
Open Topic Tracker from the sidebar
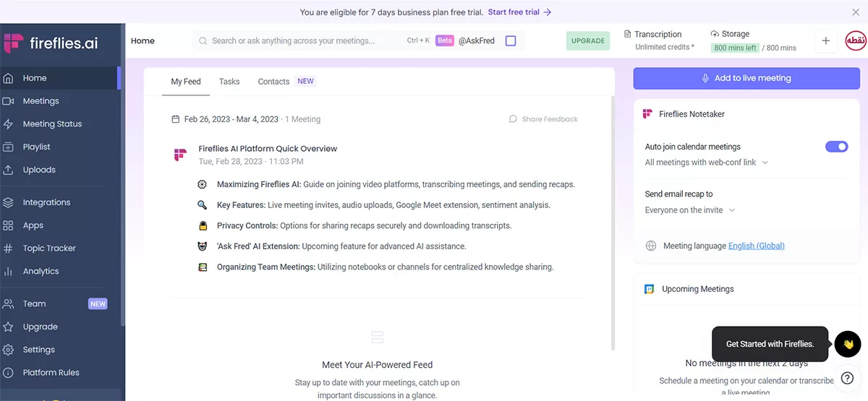(x=49, y=249)
